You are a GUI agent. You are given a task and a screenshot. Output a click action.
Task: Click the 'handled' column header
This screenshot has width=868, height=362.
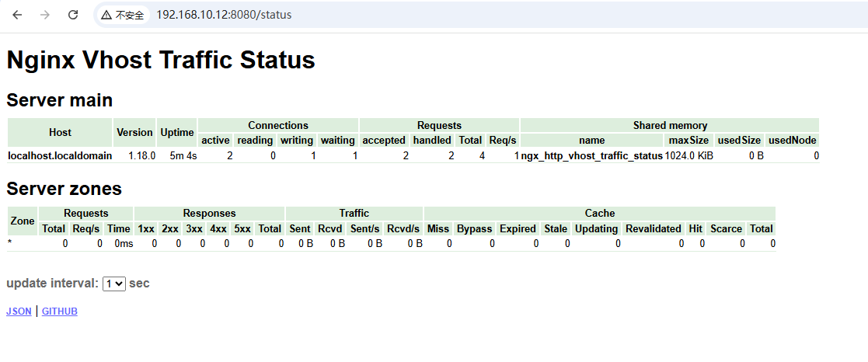pos(432,141)
